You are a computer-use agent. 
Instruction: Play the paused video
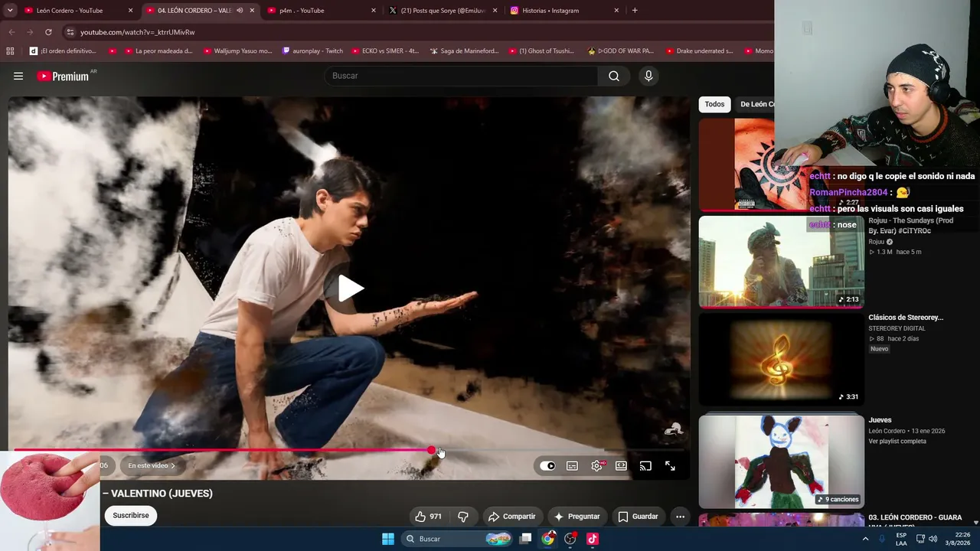tap(350, 289)
